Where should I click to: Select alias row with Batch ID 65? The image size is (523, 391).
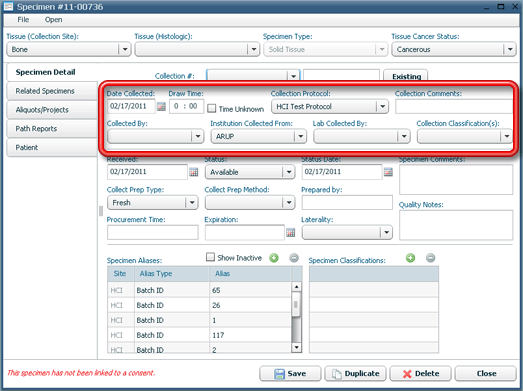pos(199,290)
